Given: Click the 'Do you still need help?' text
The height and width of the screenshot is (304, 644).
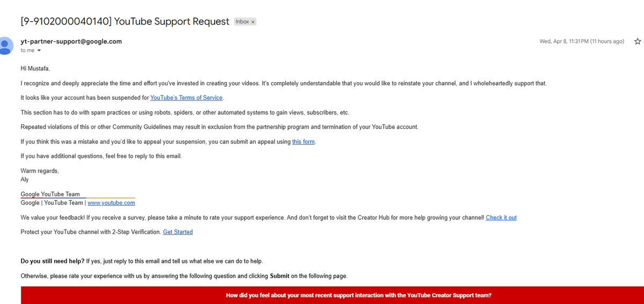Looking at the screenshot, I should pos(52,261).
